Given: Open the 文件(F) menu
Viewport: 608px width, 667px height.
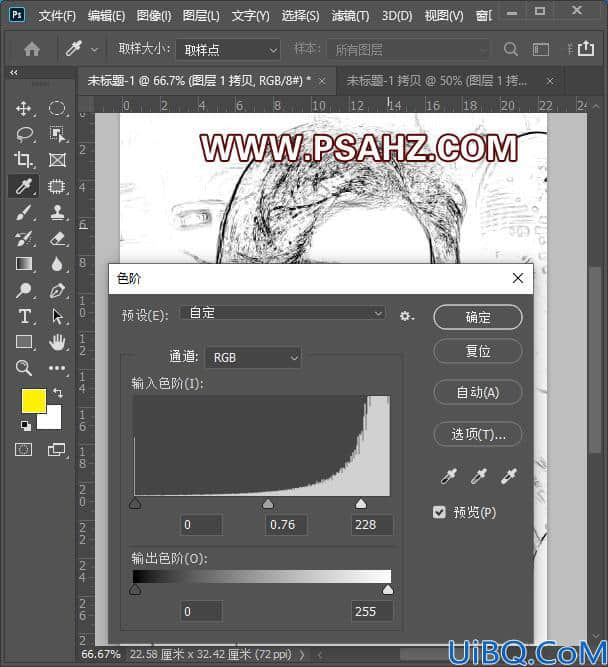Looking at the screenshot, I should click(57, 16).
